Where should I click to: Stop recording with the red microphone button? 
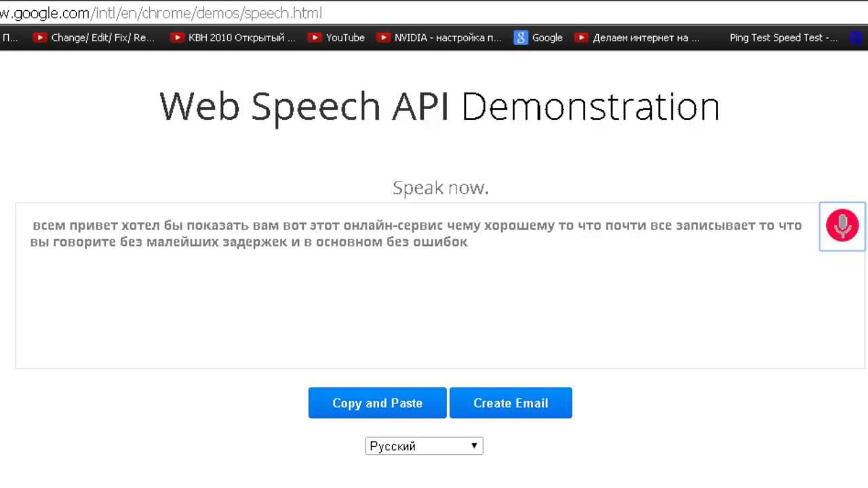[842, 226]
